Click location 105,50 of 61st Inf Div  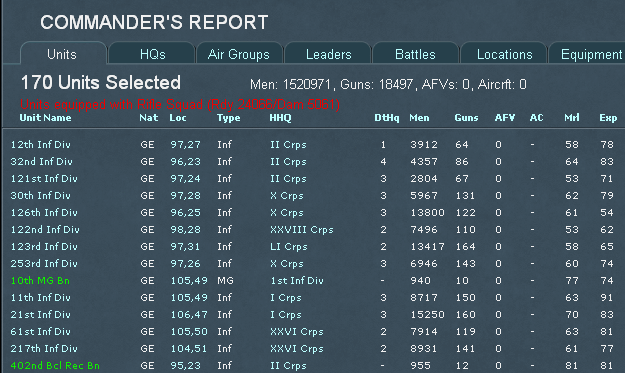pyautogui.click(x=189, y=332)
